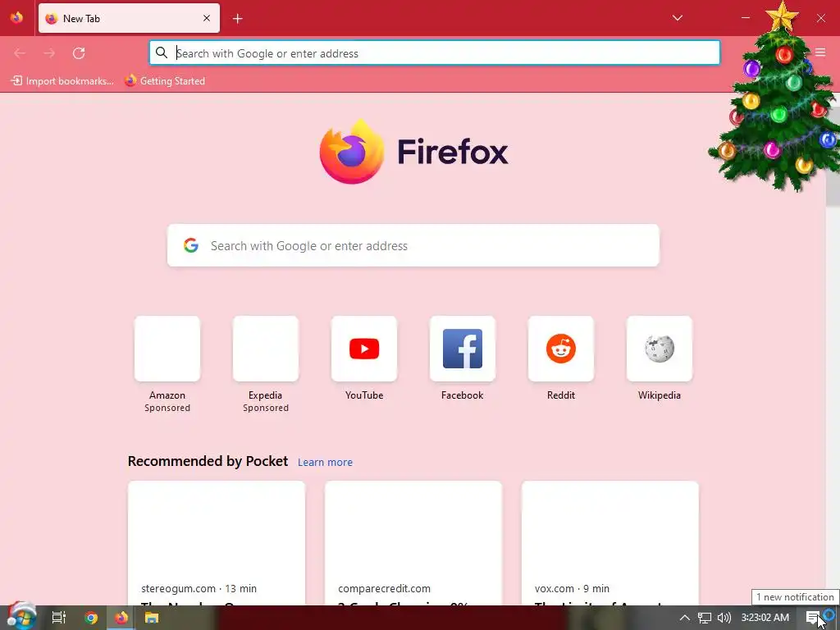Launch Chrome from the taskbar
840x630 pixels.
(91, 618)
